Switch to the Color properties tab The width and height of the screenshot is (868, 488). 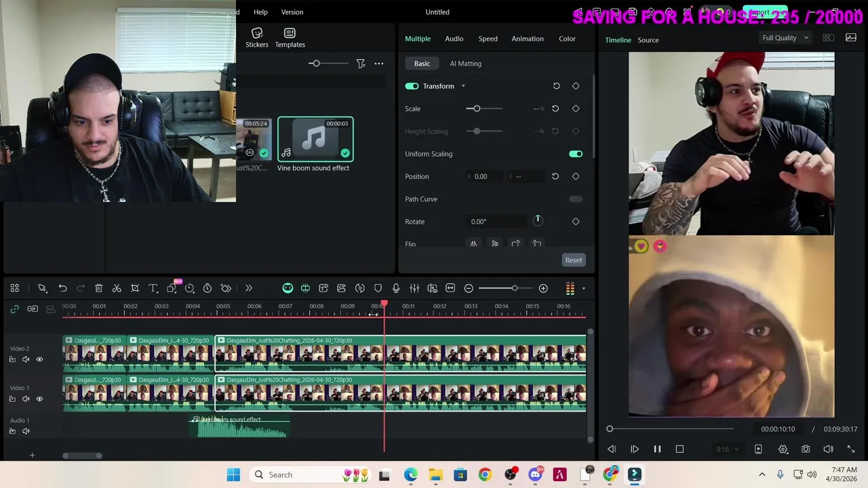click(x=568, y=39)
